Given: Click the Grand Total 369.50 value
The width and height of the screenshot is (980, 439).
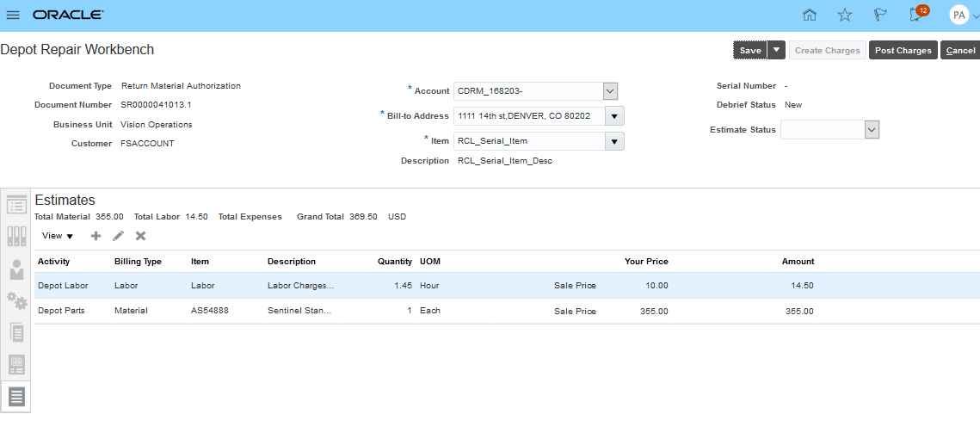Looking at the screenshot, I should pyautogui.click(x=363, y=217).
